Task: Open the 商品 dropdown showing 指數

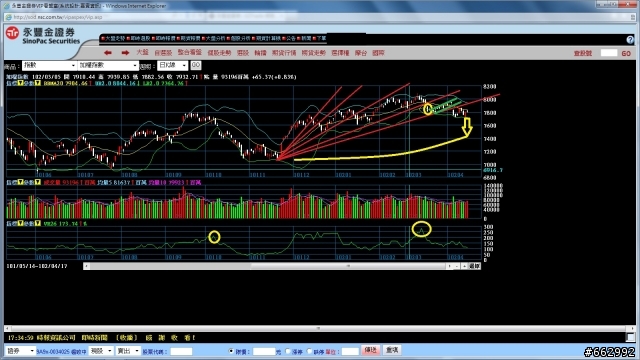Action: click(49, 65)
